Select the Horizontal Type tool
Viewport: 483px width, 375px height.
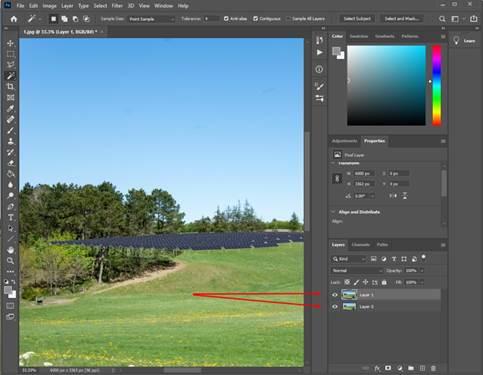coord(10,217)
